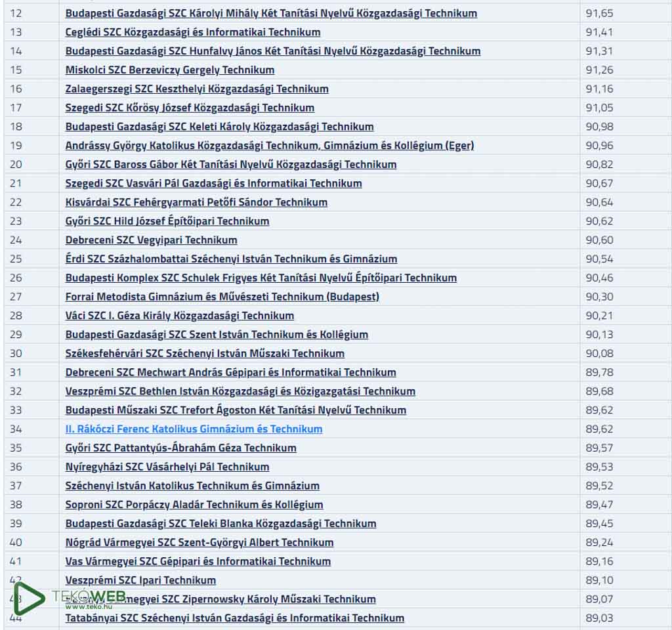Screen dimensions: 672x630
Task: Open SZC Zipernowsky Károly Műszaki Technikum link
Action: [220, 598]
